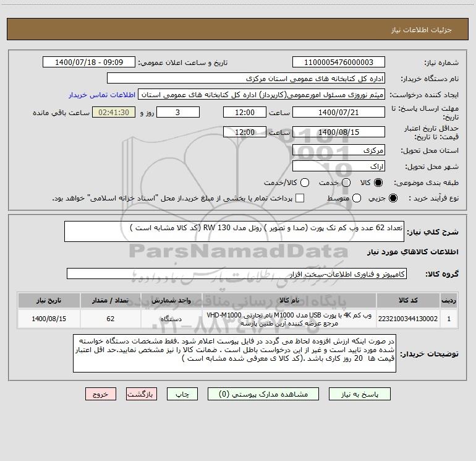Viewport: 476px width, 461px height.
Task: Click header title جزئیات اطلاعات نیاز
Action: (422, 30)
